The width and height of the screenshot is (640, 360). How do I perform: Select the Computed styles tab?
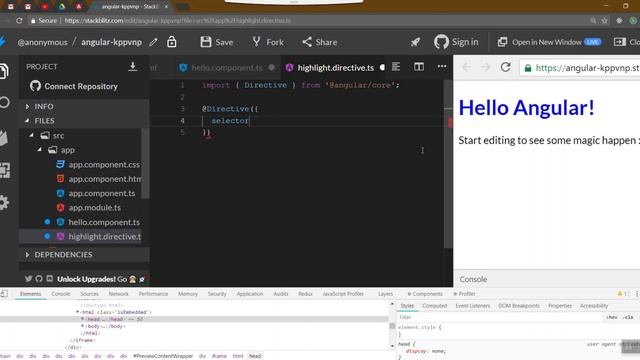434,306
